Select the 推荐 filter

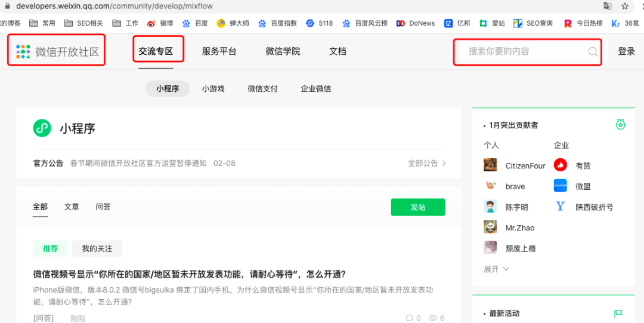(50, 248)
